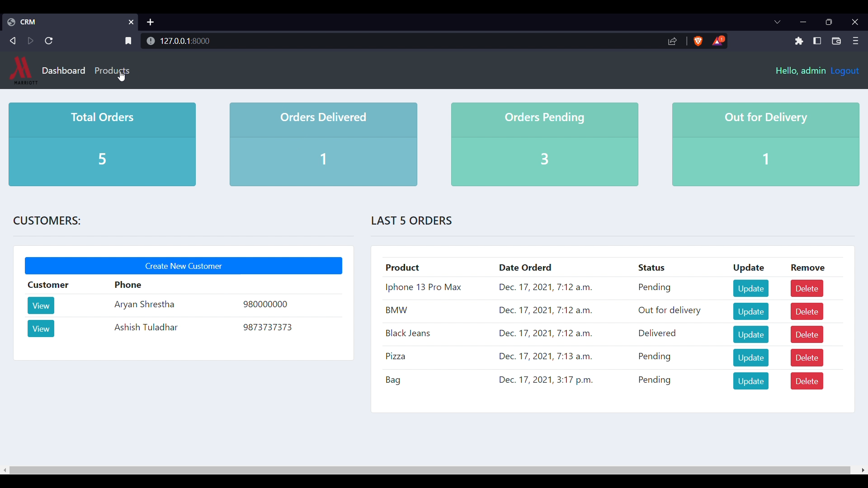868x488 pixels.
Task: Click the site information icon in the address bar
Action: 151,41
